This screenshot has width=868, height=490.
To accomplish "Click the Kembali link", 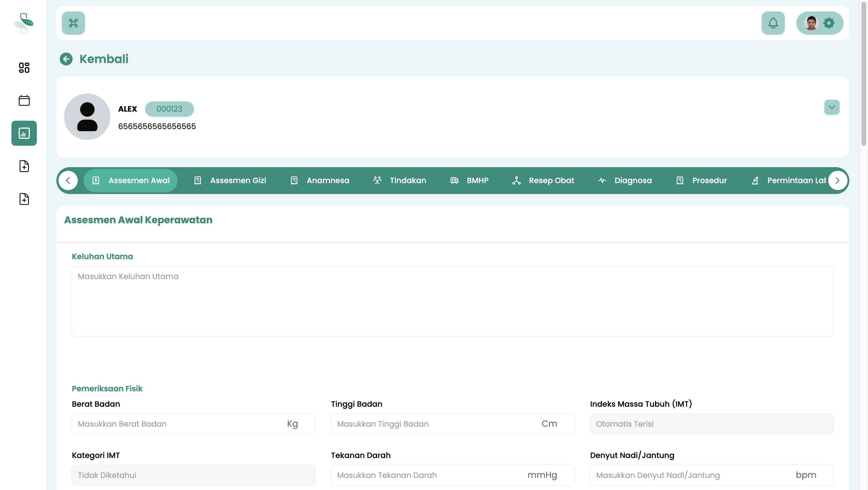I will point(104,59).
